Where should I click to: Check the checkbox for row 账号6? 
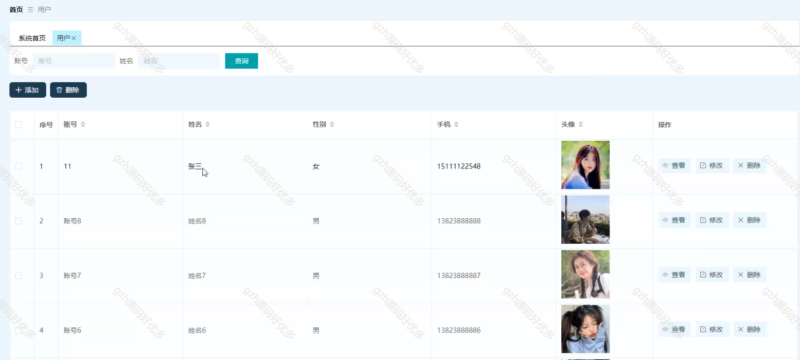pyautogui.click(x=19, y=330)
